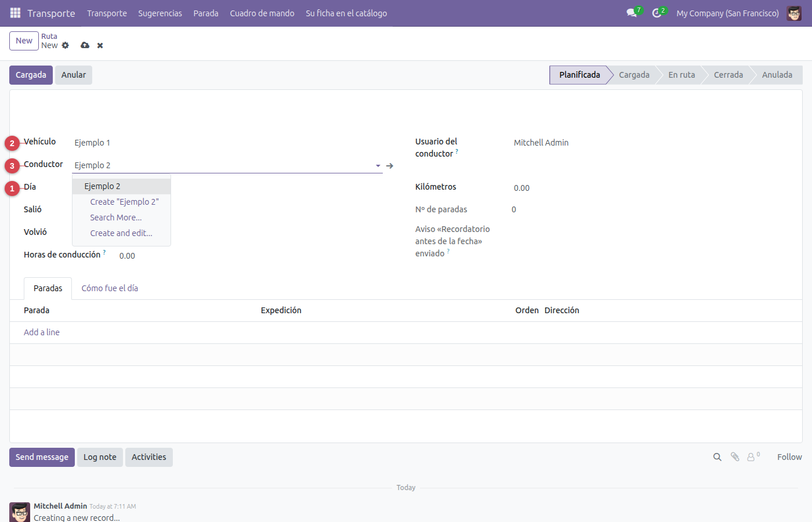
Task: Attach files with the paperclip icon
Action: [x=735, y=457]
